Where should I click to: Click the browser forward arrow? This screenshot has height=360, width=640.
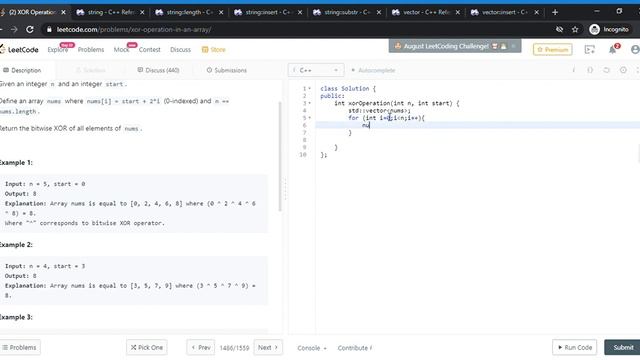coord(14,29)
